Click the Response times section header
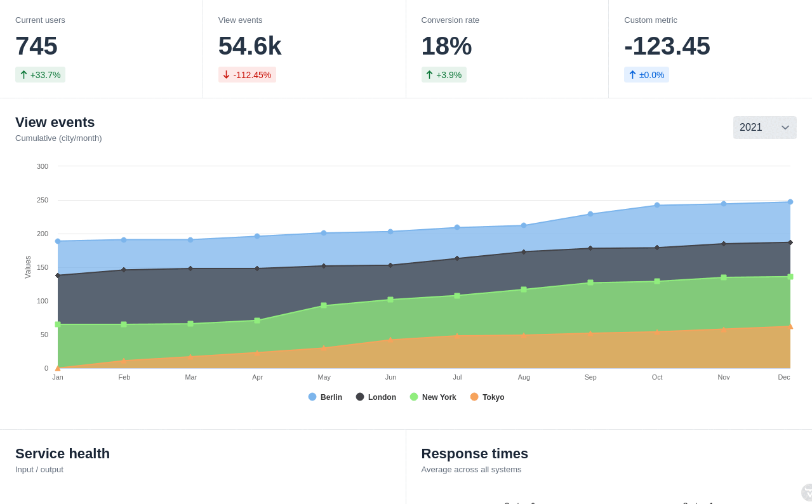 coord(474,453)
